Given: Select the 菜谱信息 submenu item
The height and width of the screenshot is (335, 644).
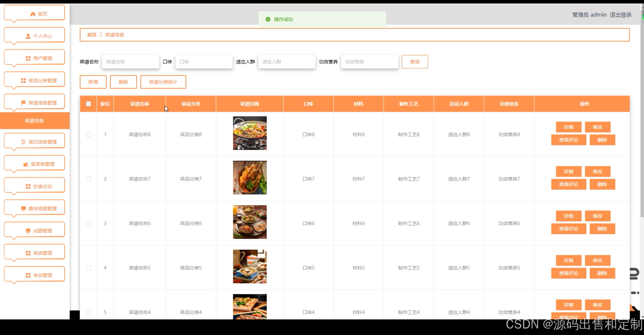Looking at the screenshot, I should pos(34,121).
